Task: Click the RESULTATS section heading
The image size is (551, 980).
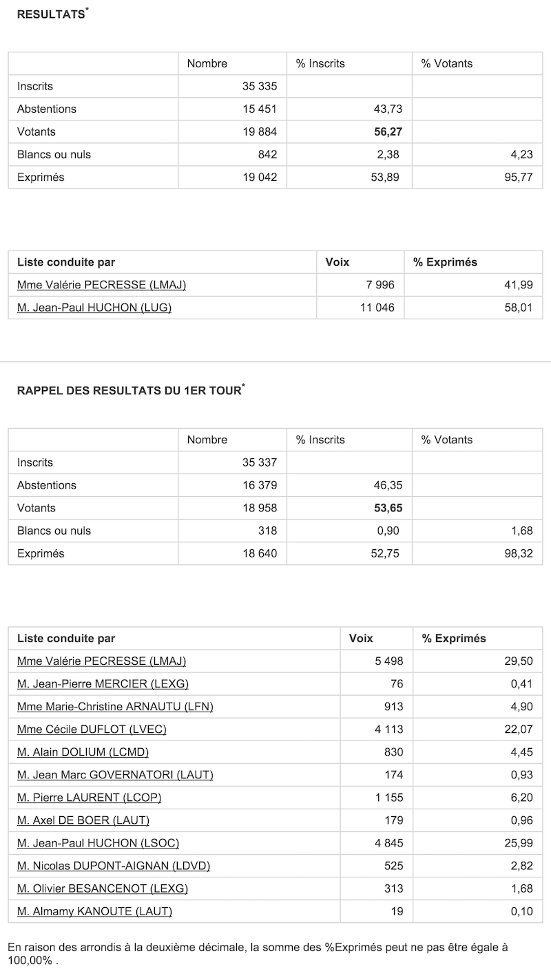Action: tap(51, 14)
